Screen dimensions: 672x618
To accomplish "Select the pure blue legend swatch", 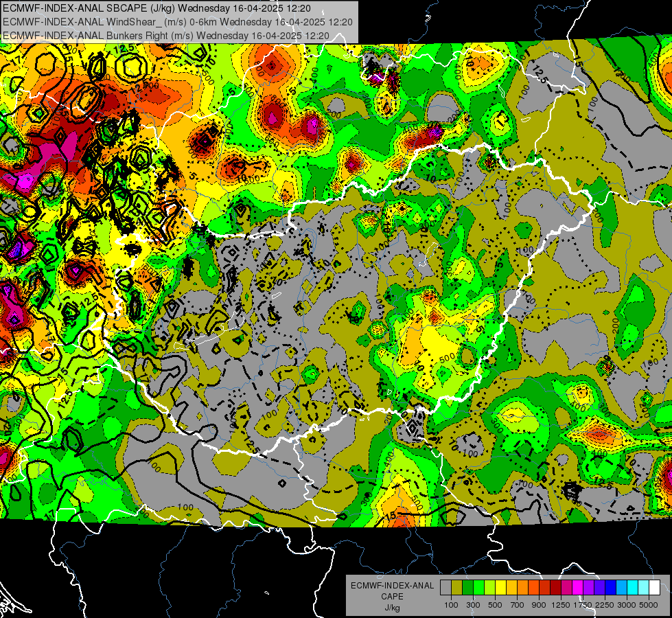I will (610, 588).
